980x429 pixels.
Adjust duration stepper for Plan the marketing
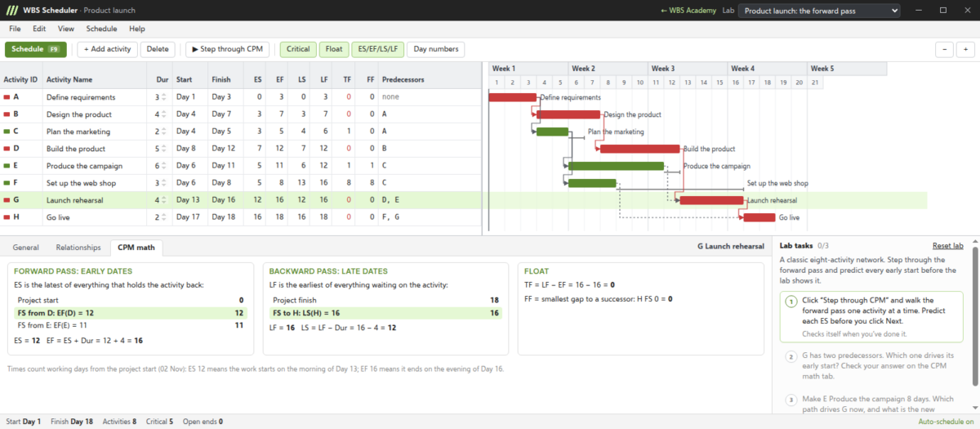(x=163, y=132)
